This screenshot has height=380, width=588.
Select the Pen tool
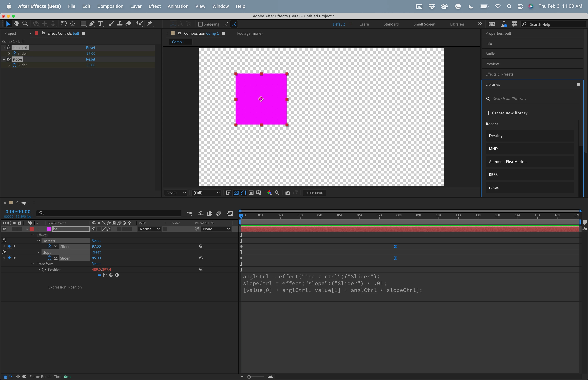pyautogui.click(x=92, y=24)
